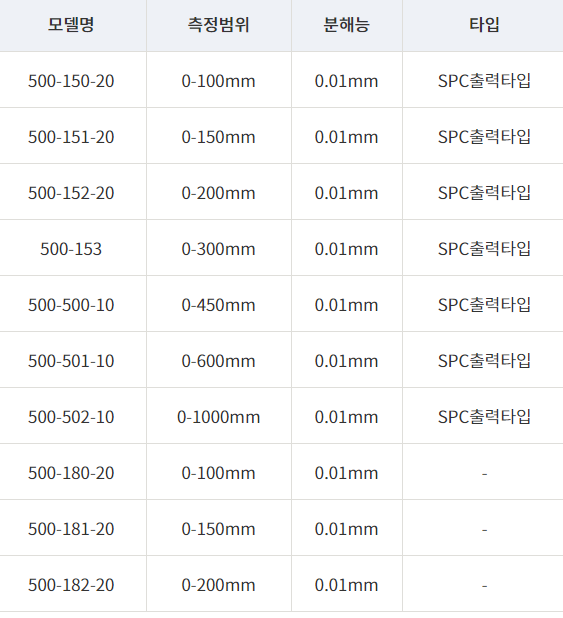Click SPC출력타입 in the 500-153 row

pos(483,249)
